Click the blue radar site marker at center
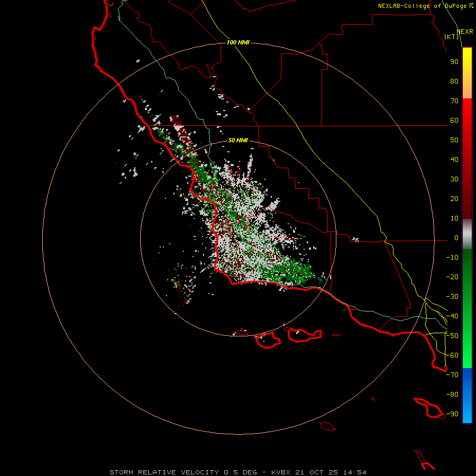The width and height of the screenshot is (476, 476). coord(235,223)
